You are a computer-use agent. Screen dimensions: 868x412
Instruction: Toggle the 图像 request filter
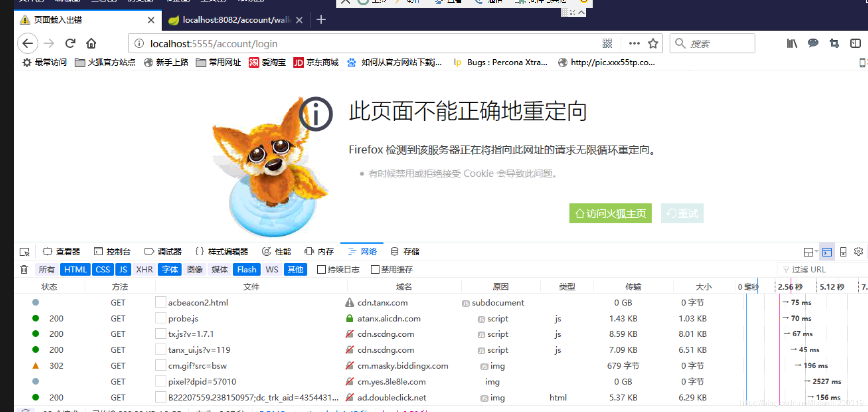pyautogui.click(x=195, y=269)
